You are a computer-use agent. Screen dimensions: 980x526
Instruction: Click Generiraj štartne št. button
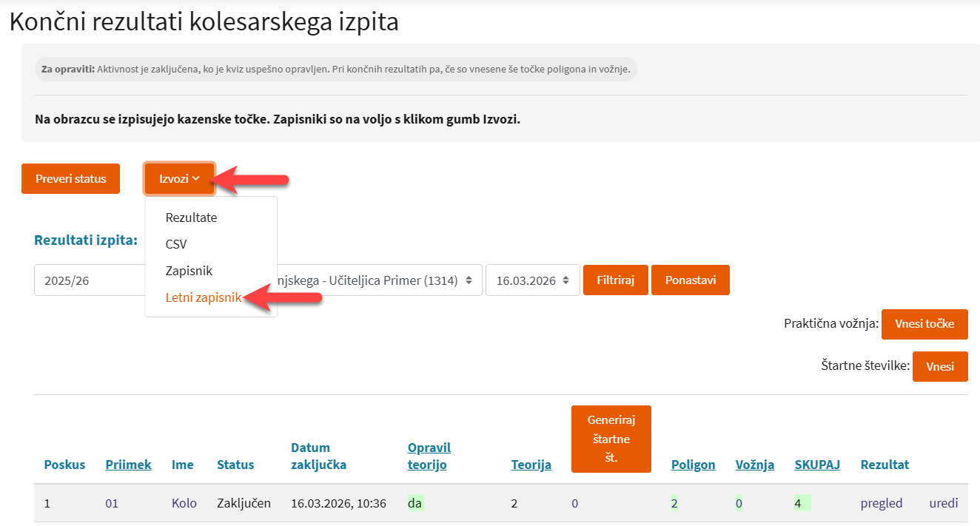[611, 439]
